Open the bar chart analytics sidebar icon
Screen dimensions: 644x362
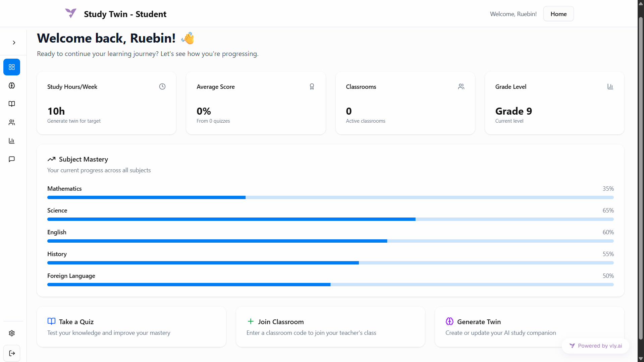click(12, 141)
